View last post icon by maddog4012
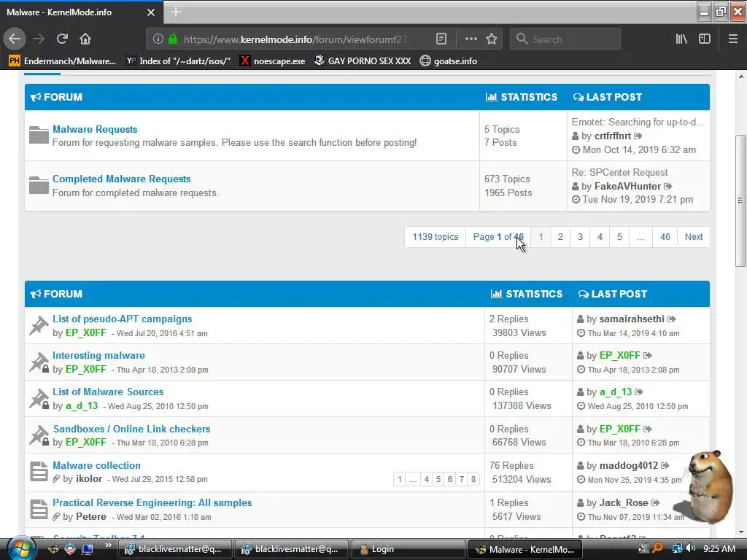 click(665, 466)
